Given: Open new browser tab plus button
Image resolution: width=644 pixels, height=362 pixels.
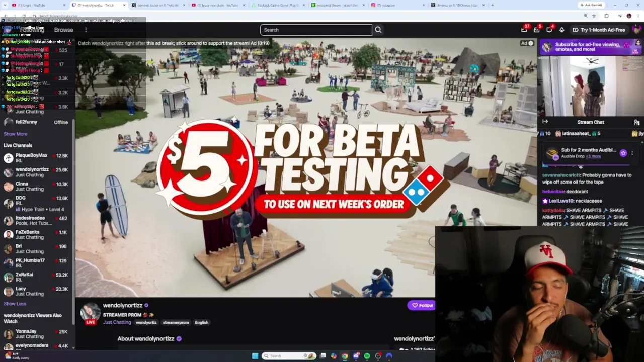Looking at the screenshot, I should point(492,5).
